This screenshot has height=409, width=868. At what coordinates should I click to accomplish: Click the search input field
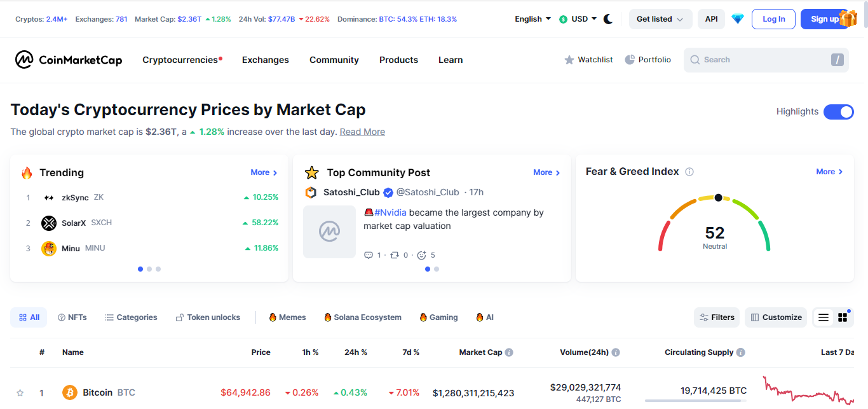click(766, 60)
